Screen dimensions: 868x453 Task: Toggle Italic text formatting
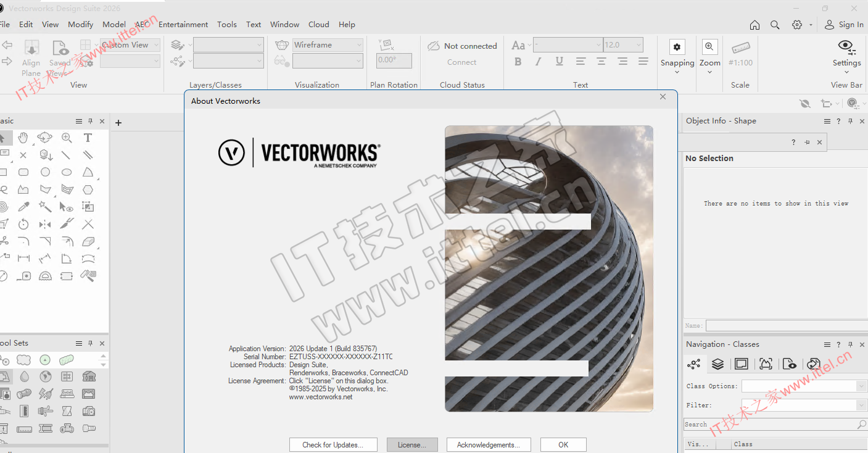point(539,61)
